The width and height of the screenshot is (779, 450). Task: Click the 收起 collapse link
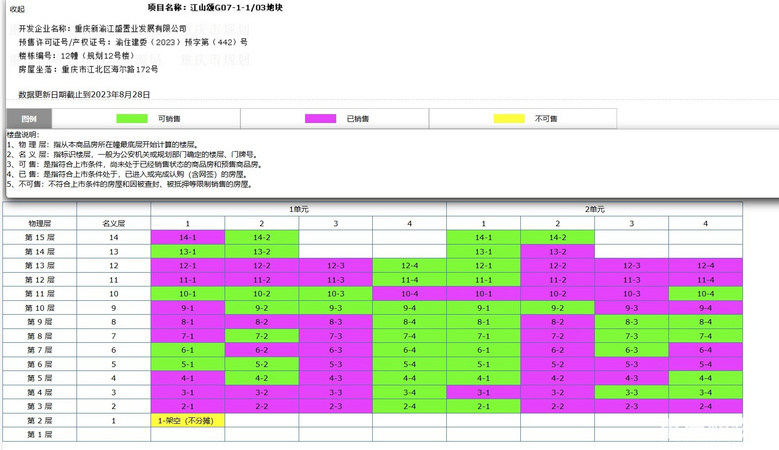tap(17, 9)
